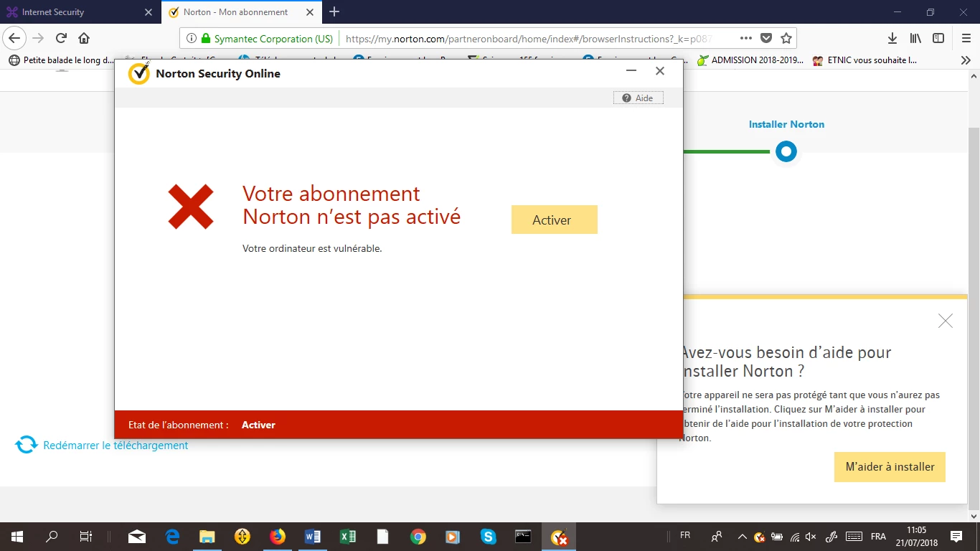
Task: Launch Google Chrome from the taskbar
Action: point(418,537)
